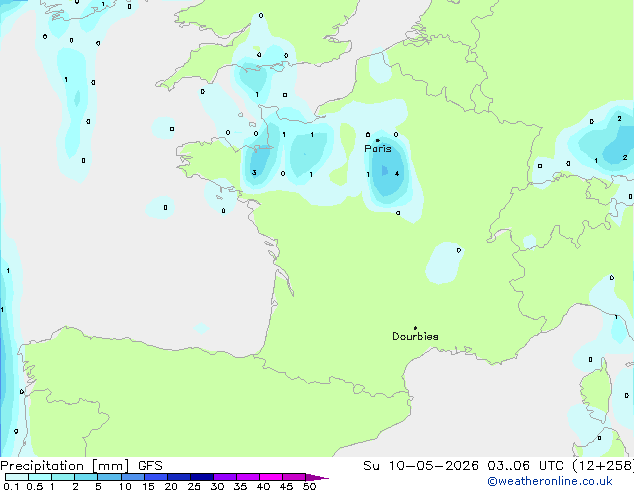Screen dimensions: 634x490
Task: Click the dark blue 20 mm legend swatch
Action: click(179, 477)
